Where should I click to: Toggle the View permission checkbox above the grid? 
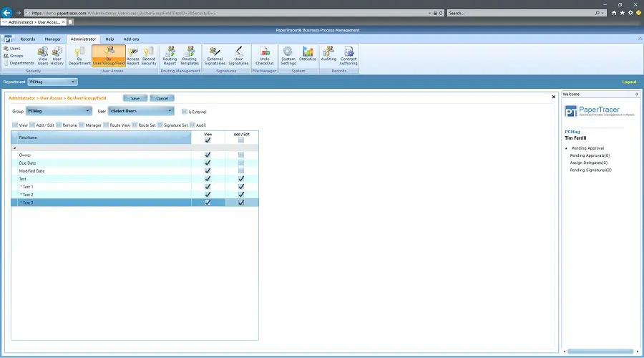point(15,125)
